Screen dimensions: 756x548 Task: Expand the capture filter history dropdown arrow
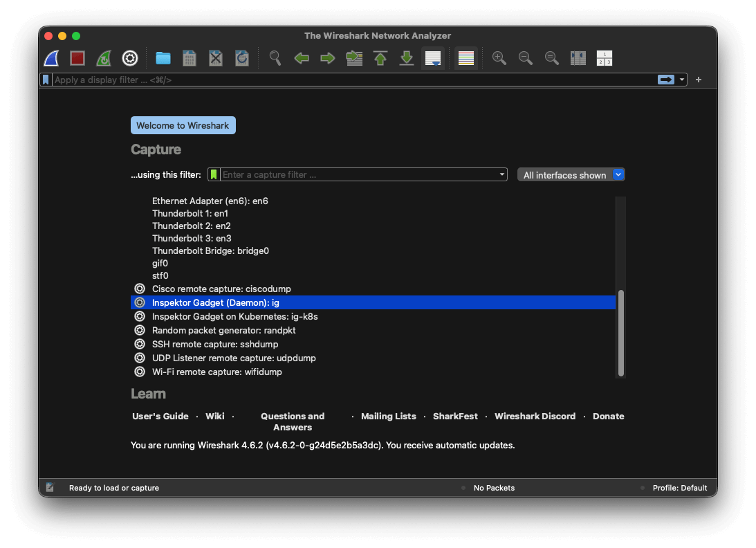(x=501, y=174)
